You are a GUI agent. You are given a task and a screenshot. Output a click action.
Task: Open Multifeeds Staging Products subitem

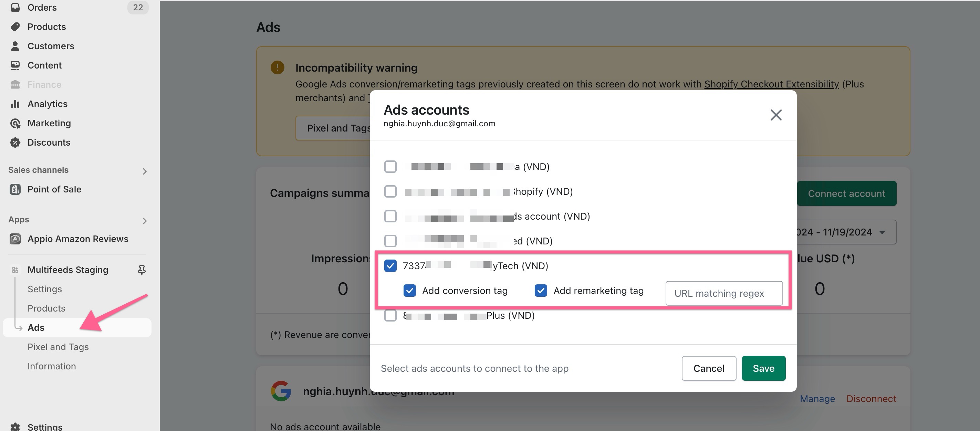click(46, 308)
